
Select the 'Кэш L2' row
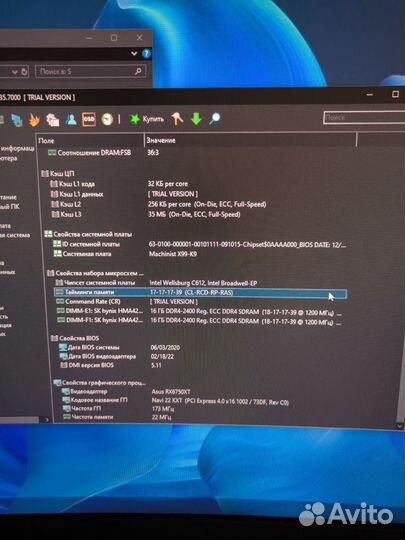click(66, 204)
